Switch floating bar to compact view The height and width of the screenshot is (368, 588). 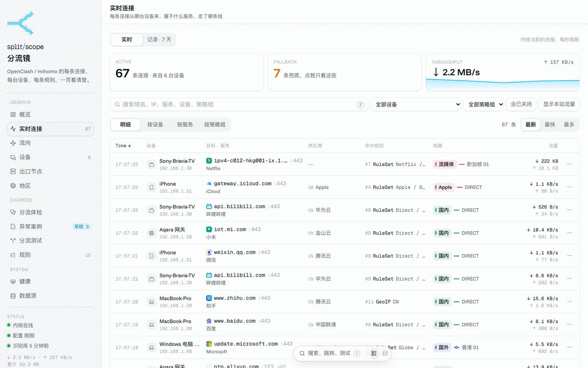click(x=385, y=353)
